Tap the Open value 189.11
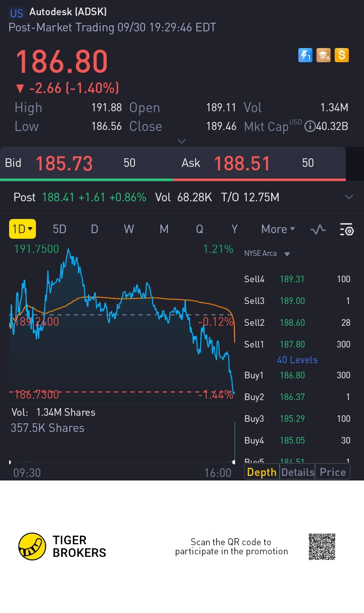364x613 pixels. [x=221, y=108]
